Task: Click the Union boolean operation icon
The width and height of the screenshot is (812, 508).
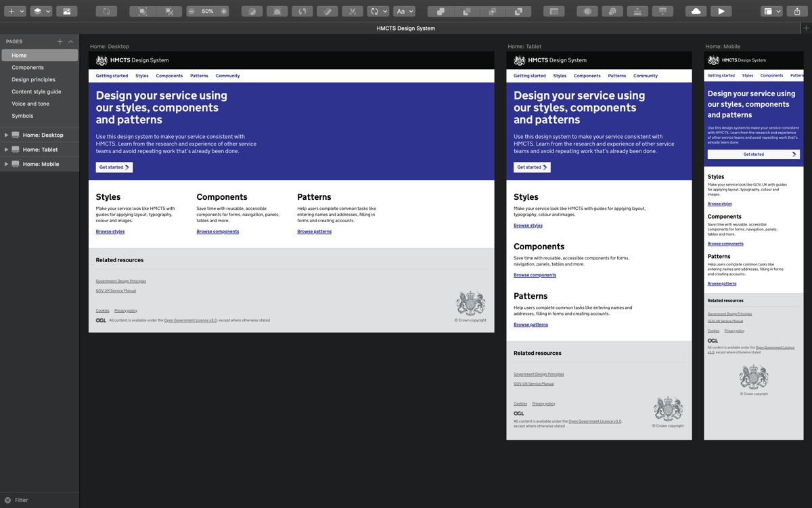Action: (x=441, y=12)
